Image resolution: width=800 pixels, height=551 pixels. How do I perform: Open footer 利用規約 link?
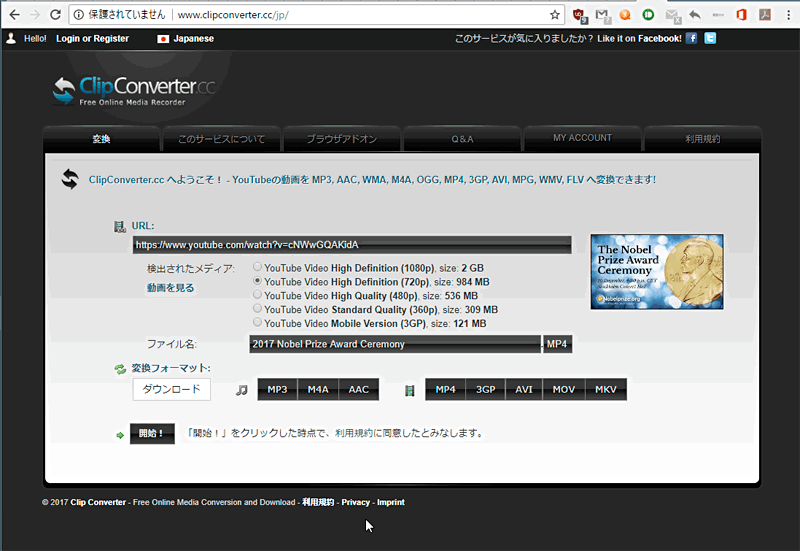tap(318, 502)
